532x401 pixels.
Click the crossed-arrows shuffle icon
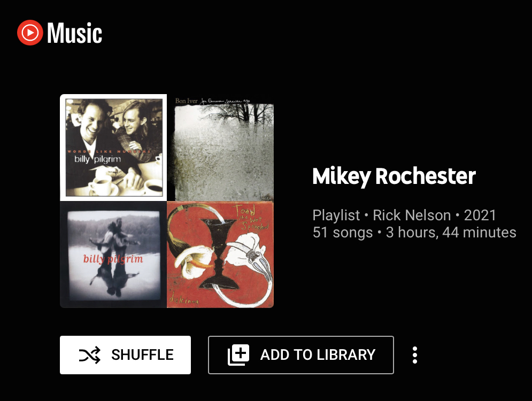[90, 355]
